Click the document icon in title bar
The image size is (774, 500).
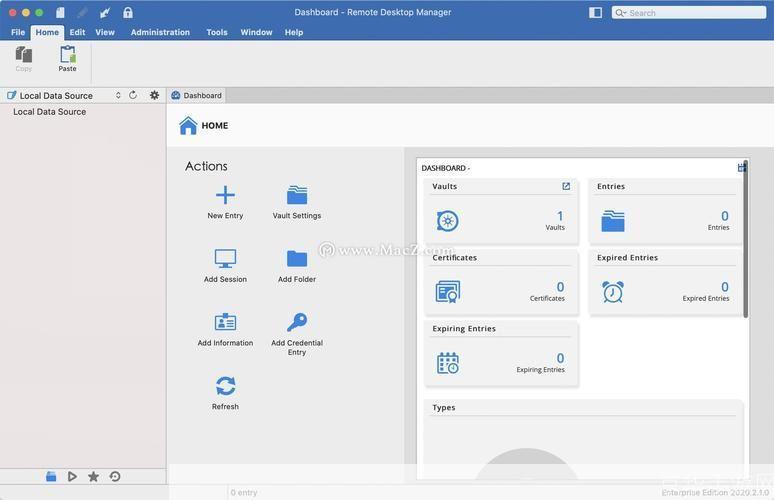[x=60, y=12]
